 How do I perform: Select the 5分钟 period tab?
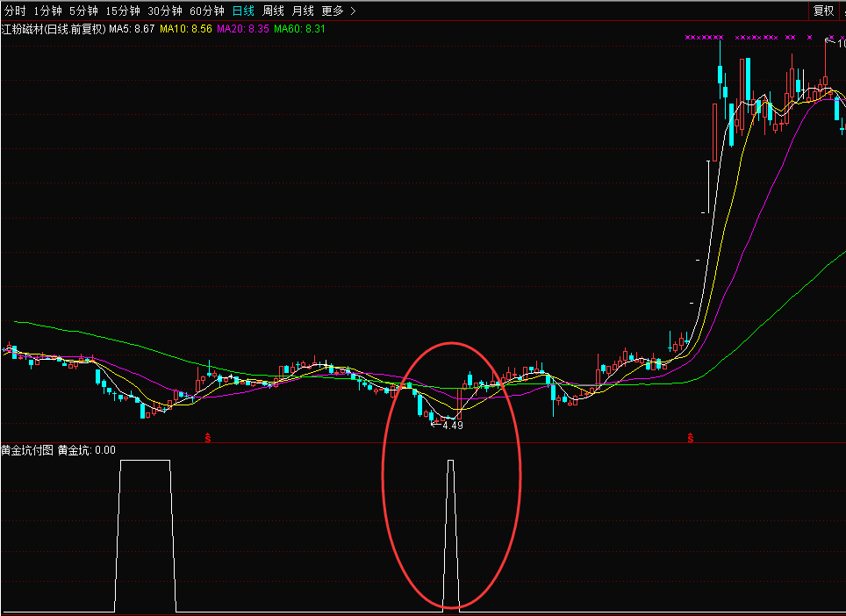click(x=83, y=11)
